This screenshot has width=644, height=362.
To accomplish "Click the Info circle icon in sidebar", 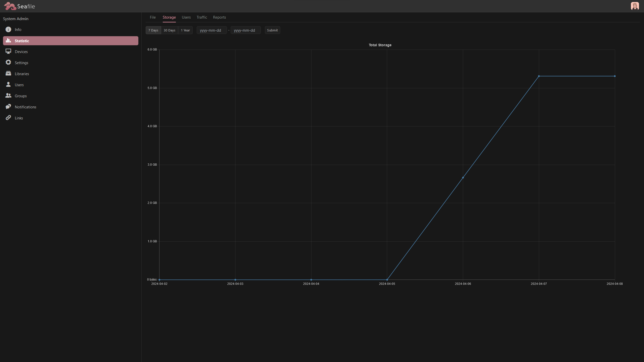I will tap(8, 30).
